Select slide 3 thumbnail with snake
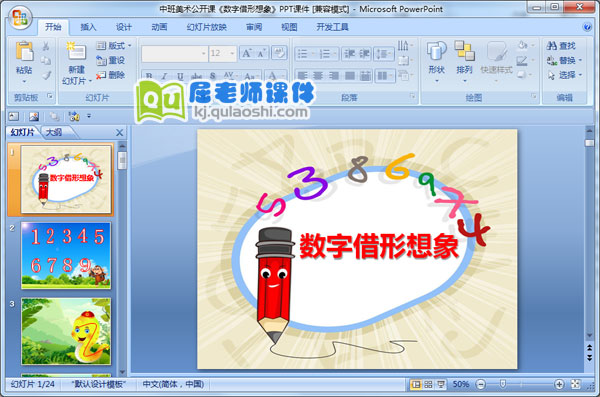The image size is (600, 397). (66, 331)
